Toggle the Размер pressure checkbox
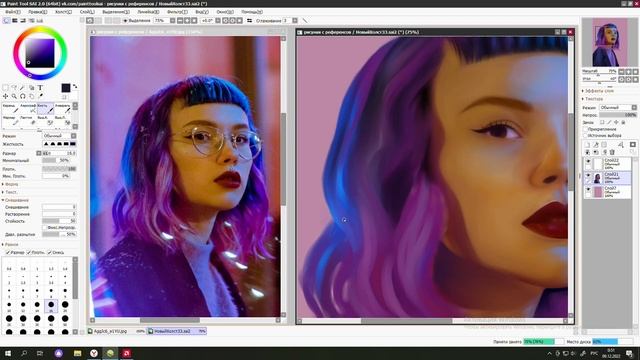 [8, 253]
